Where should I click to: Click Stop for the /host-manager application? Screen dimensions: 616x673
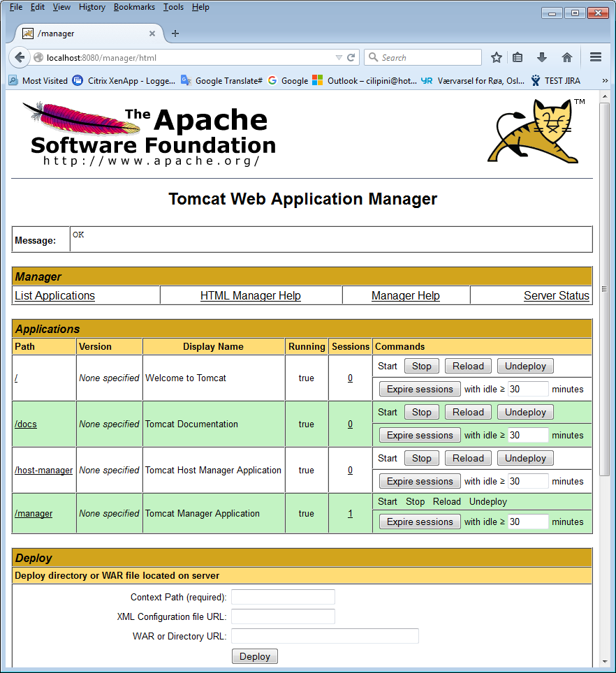tap(421, 458)
